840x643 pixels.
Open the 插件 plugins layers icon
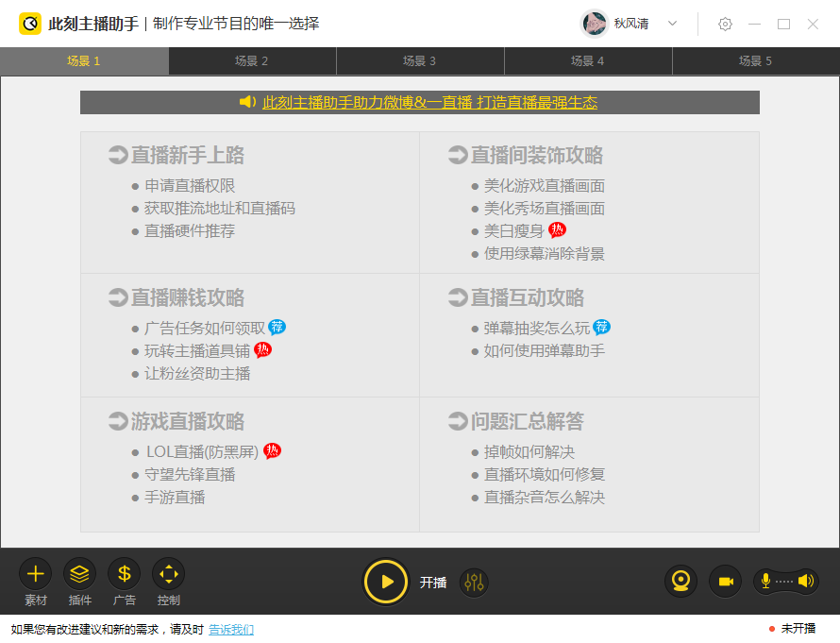80,573
